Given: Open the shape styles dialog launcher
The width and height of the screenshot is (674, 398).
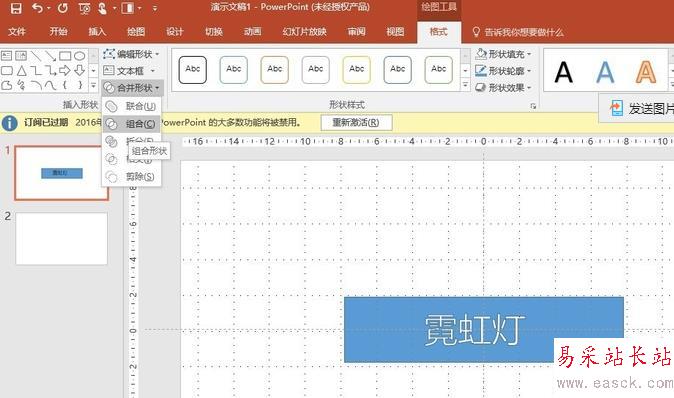Looking at the screenshot, I should click(x=533, y=106).
